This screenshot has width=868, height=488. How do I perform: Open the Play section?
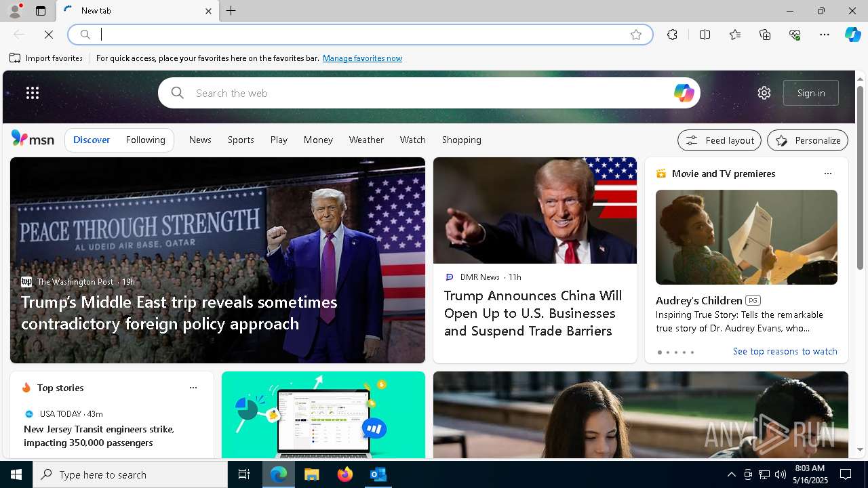tap(279, 140)
